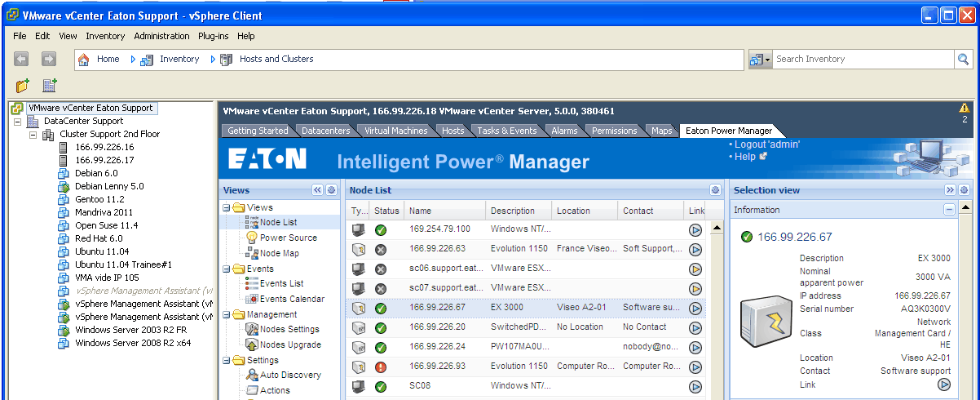
Task: Open the search scope dropdown icon
Action: (759, 59)
